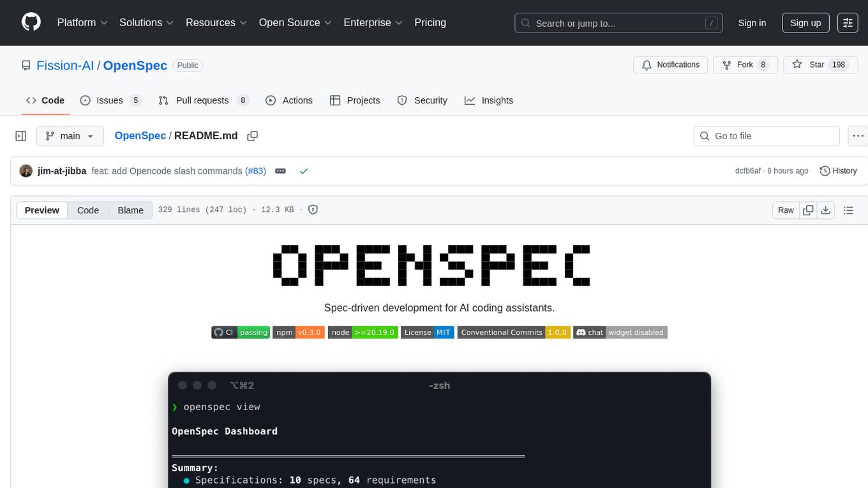
Task: Open more file actions menu
Action: (858, 136)
